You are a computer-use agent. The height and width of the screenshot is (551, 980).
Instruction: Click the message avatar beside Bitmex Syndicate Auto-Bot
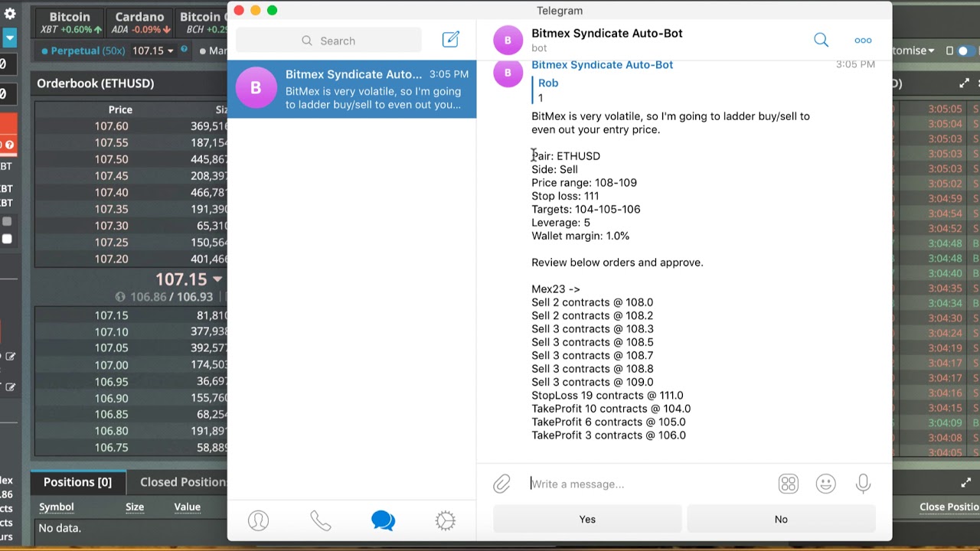(508, 73)
